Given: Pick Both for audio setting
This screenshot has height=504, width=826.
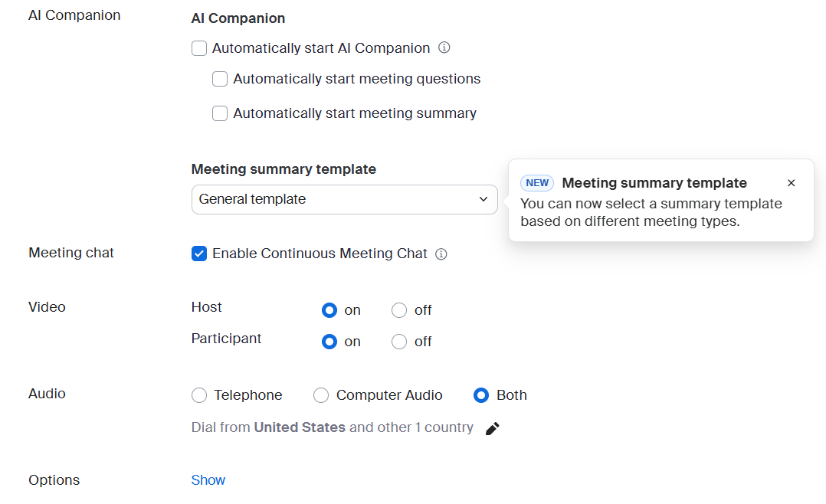Looking at the screenshot, I should click(481, 395).
